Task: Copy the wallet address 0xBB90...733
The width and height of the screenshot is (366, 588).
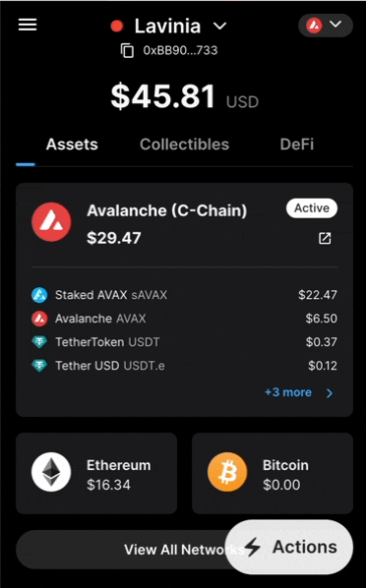Action: pos(127,50)
